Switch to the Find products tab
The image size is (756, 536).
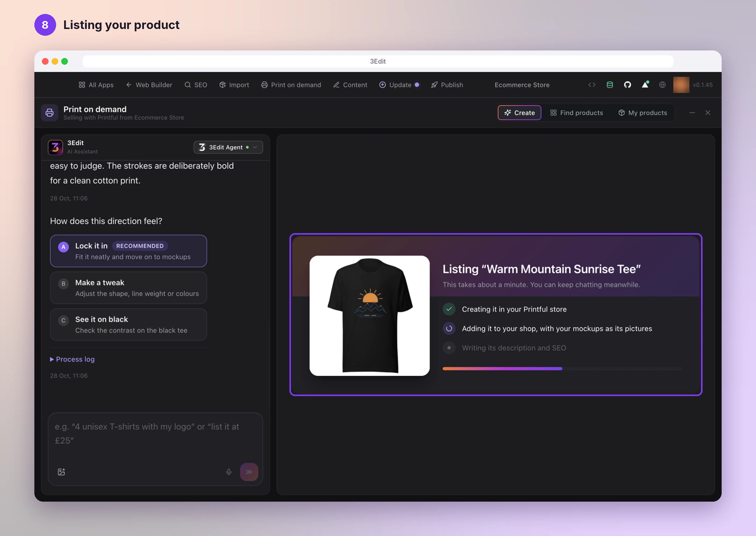tap(576, 113)
